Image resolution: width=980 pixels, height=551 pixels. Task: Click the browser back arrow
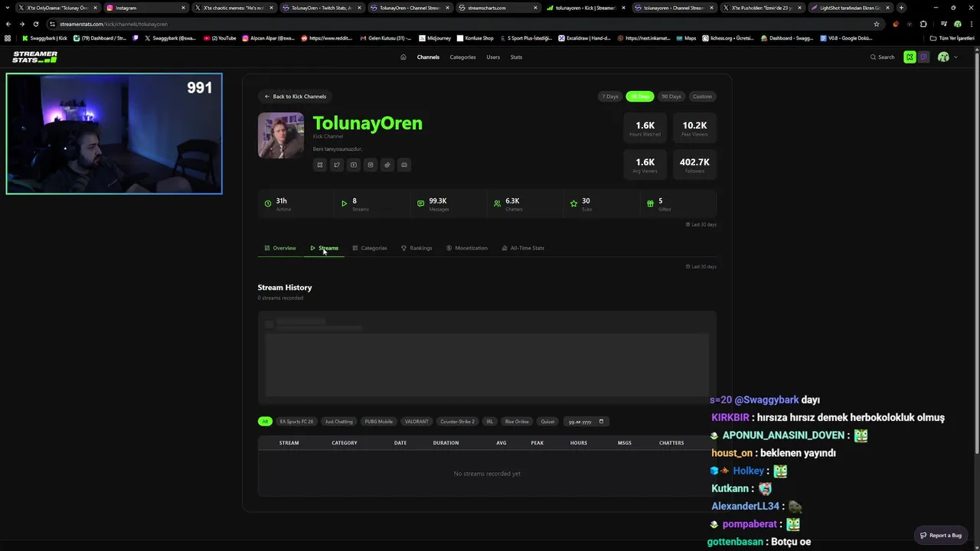coord(8,24)
